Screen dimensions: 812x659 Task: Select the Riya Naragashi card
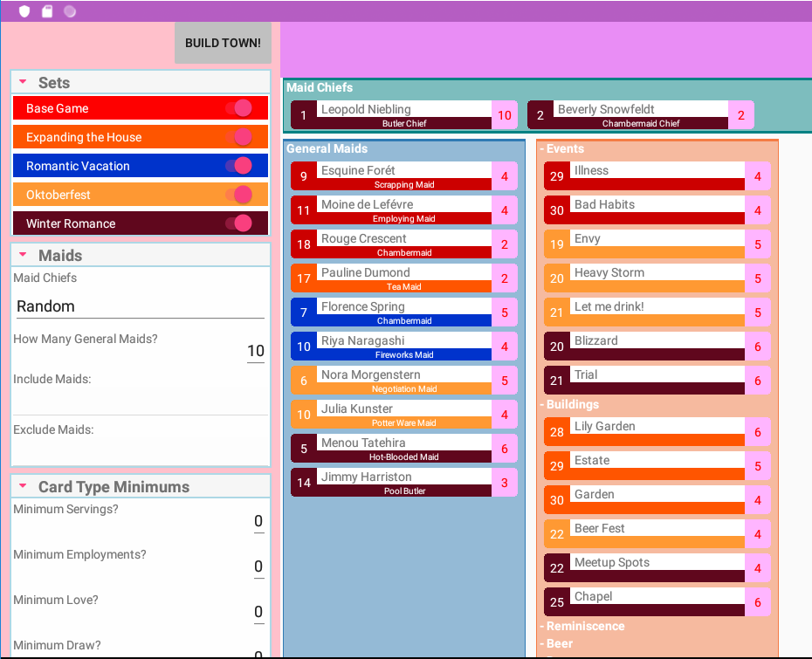(404, 347)
